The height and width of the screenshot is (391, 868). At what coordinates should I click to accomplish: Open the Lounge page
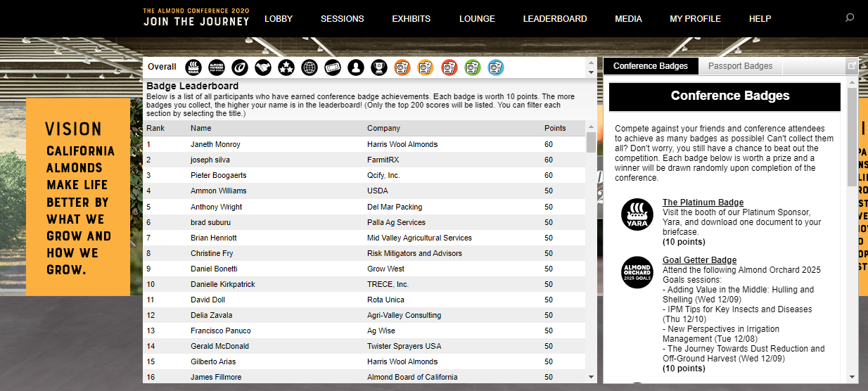click(x=477, y=19)
